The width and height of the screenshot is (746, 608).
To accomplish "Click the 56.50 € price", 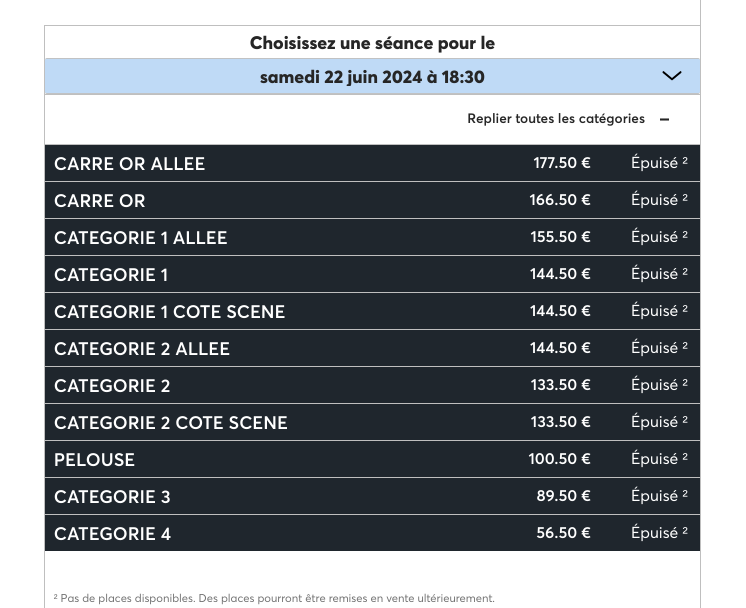I will click(564, 533).
